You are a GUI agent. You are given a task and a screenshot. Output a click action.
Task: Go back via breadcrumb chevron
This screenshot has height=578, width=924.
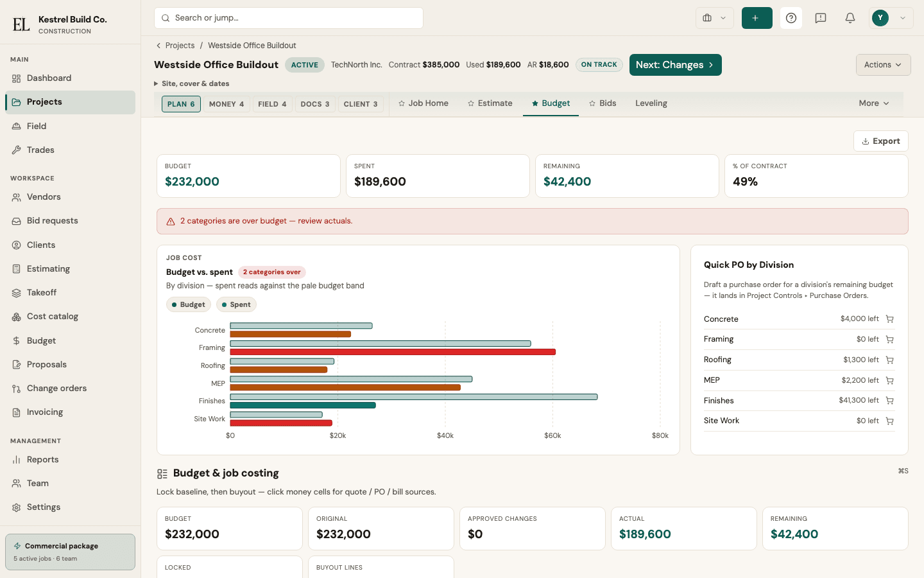tap(158, 46)
